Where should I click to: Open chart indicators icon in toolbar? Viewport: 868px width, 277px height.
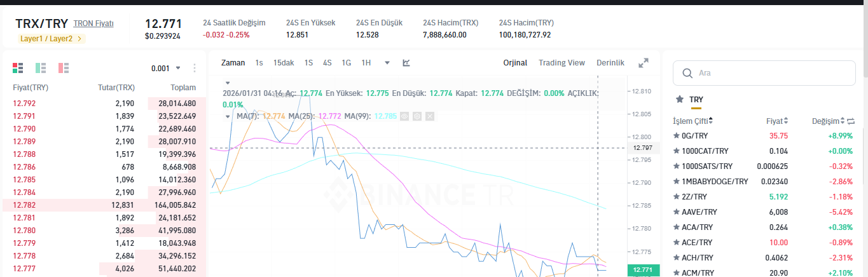tap(406, 62)
